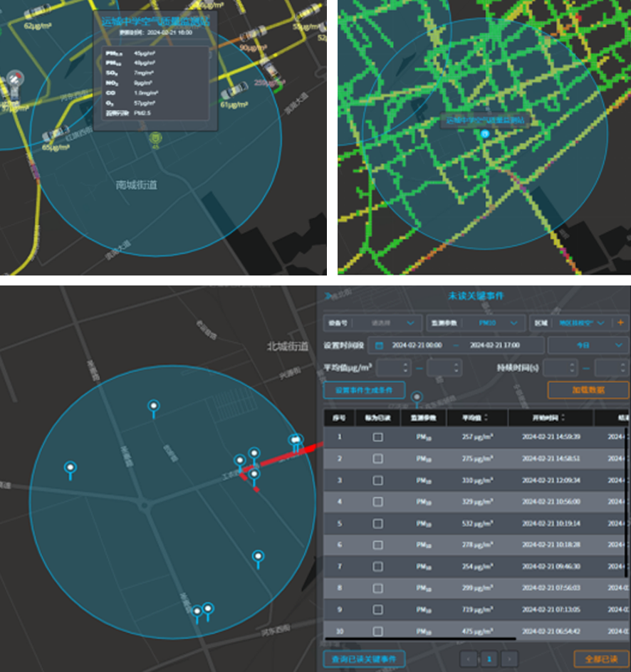Click the orange plus icon beside 区域 dropdown

[622, 323]
